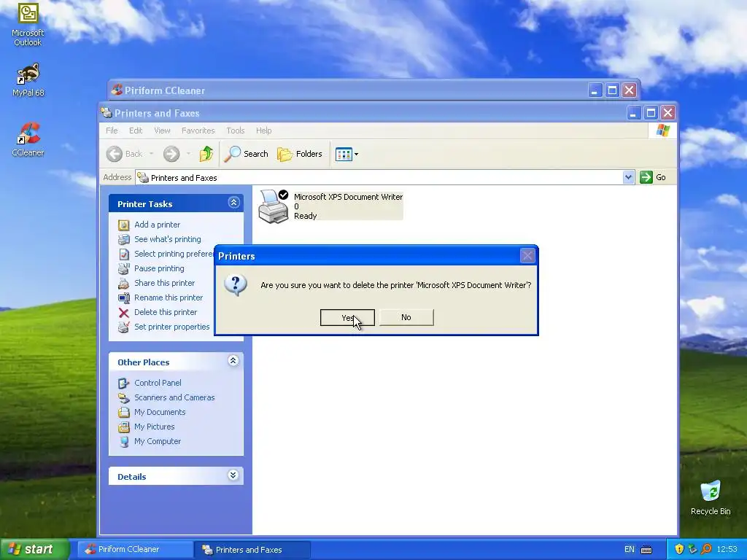The height and width of the screenshot is (560, 747).
Task: Click Set printer properties link
Action: pos(172,327)
